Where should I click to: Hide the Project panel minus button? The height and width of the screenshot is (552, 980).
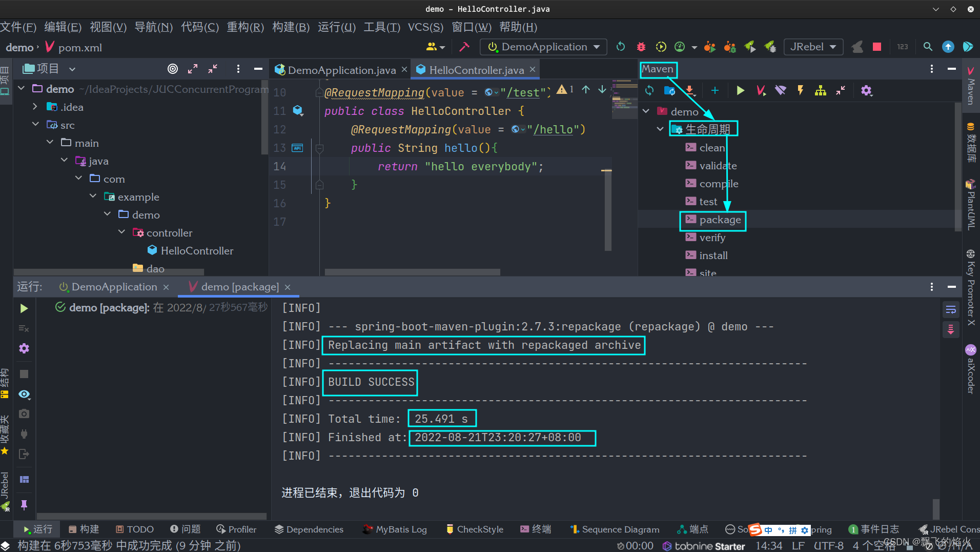(x=258, y=69)
